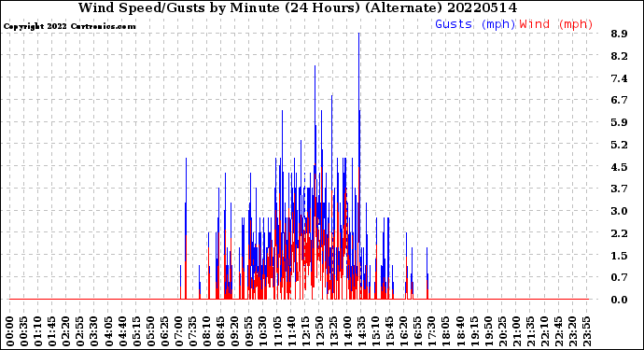
Task: Click the 15:45 time axis label
Action: (389, 331)
